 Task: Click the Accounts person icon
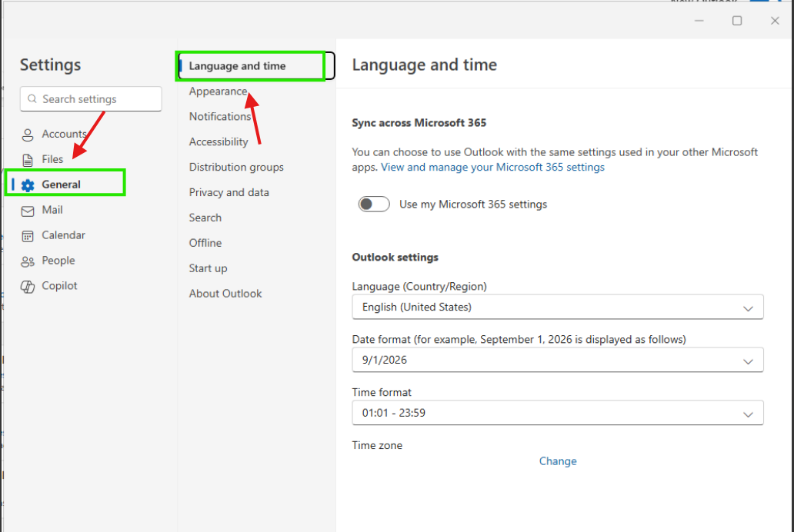pyautogui.click(x=28, y=135)
